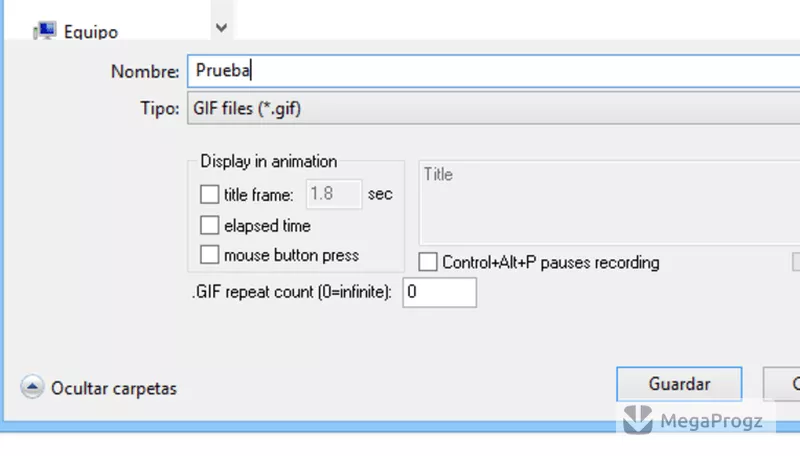This screenshot has width=800, height=456.
Task: Click the Nombre label
Action: pos(145,71)
